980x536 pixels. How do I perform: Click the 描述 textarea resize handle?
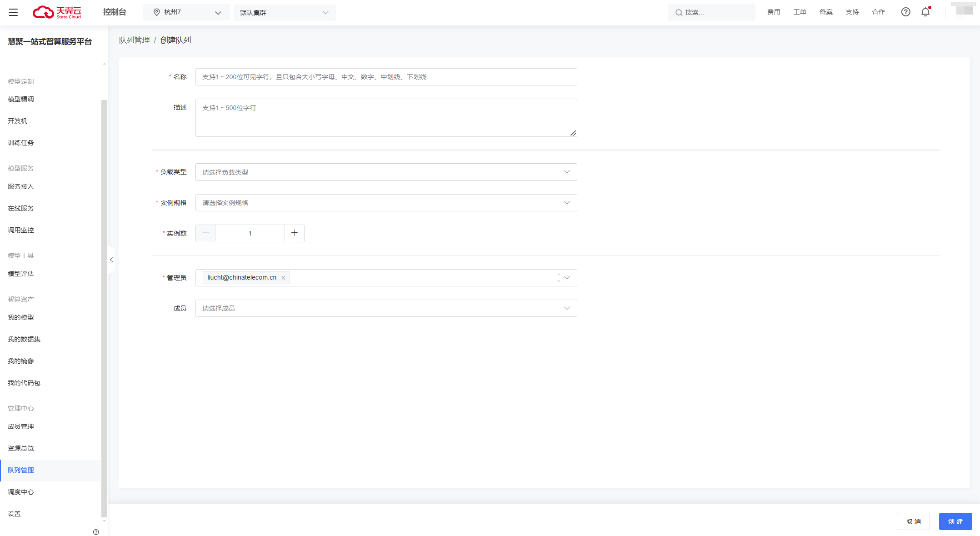[x=573, y=133]
